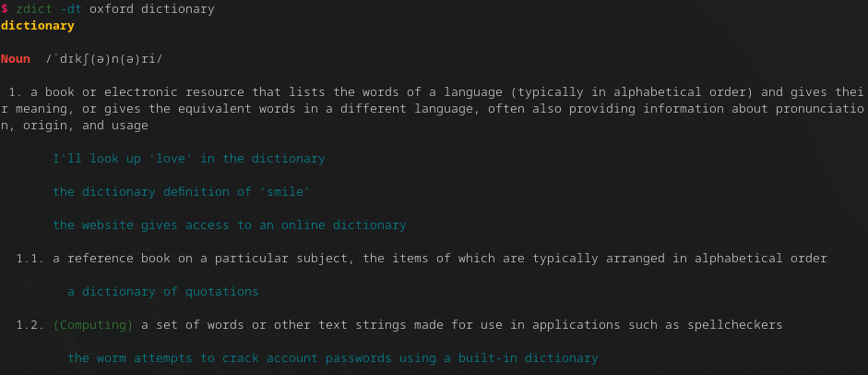Click the example 'the worm attempts to crack account passwords'
Viewport: 868px width, 375px height.
tap(333, 357)
